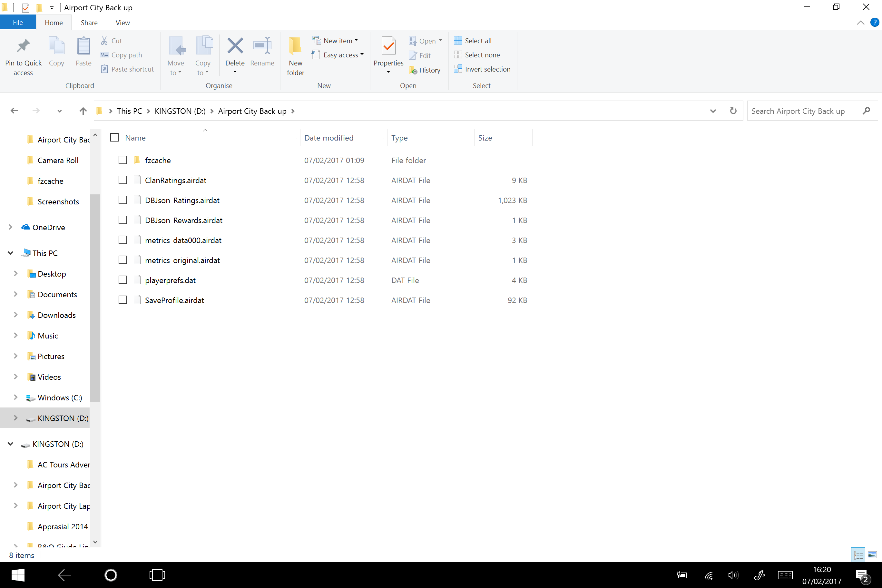Click the Delete red X icon
882x588 pixels.
tap(235, 46)
